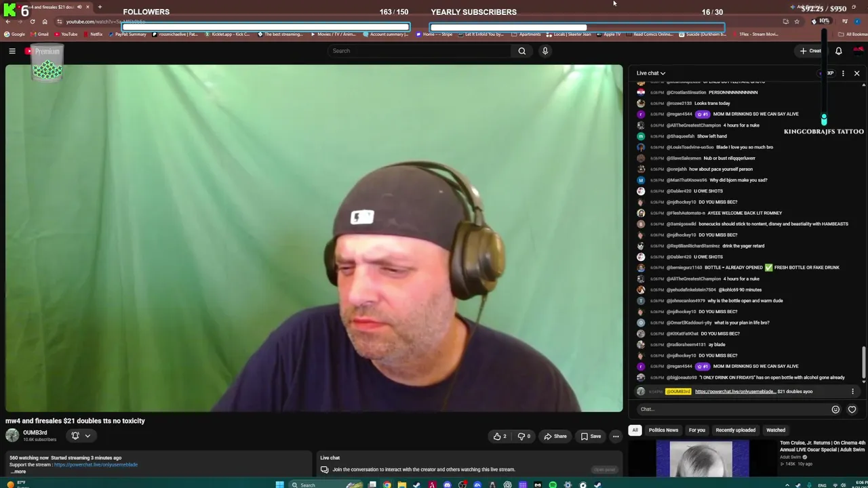This screenshot has width=868, height=488.
Task: Open the Gmail bookmark
Action: (40, 35)
